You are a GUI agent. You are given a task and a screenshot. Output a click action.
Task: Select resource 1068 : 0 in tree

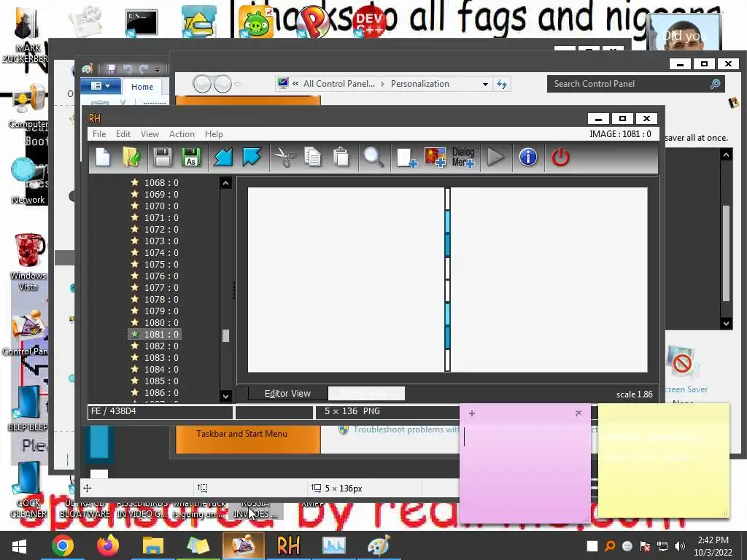[161, 182]
